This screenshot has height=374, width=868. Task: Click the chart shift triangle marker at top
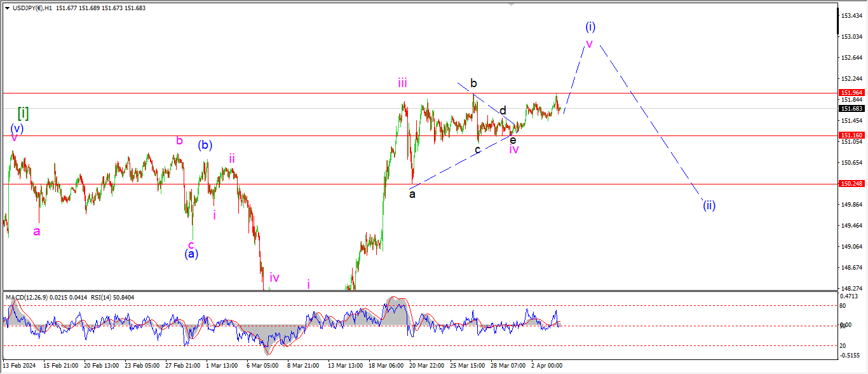click(511, 4)
